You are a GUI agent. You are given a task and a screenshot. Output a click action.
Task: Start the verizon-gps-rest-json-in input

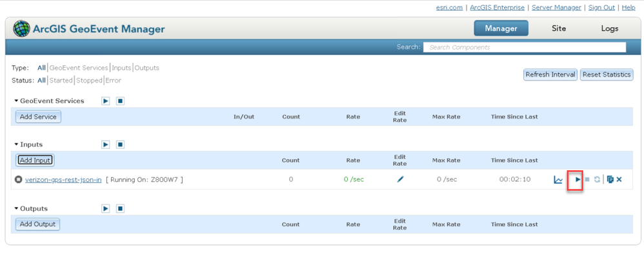(x=578, y=180)
